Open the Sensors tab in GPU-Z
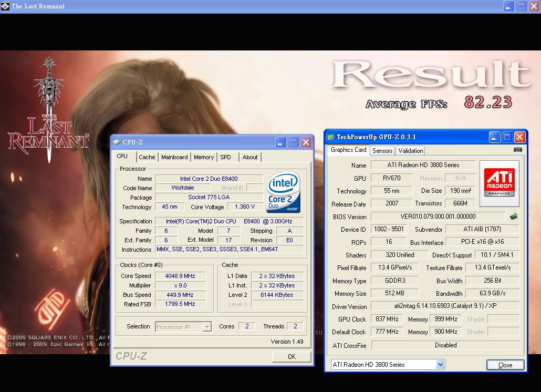541x392 pixels. [382, 151]
